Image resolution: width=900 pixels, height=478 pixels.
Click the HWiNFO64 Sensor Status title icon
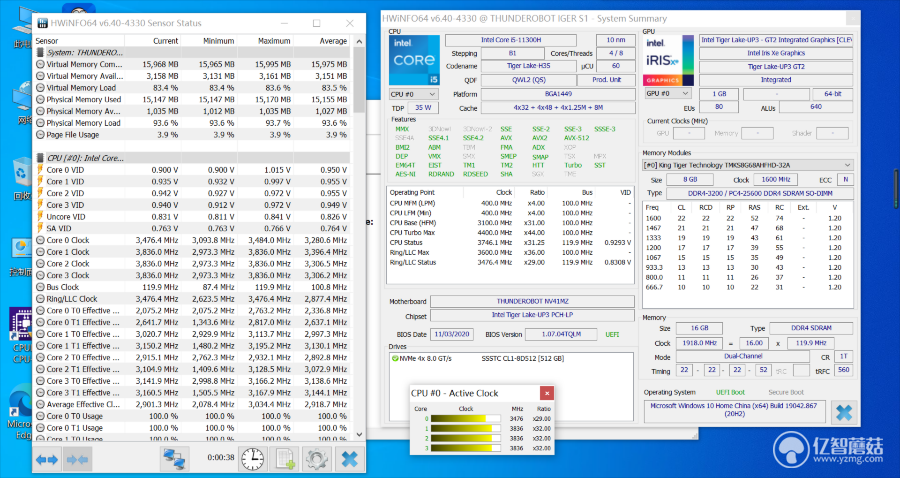point(42,24)
